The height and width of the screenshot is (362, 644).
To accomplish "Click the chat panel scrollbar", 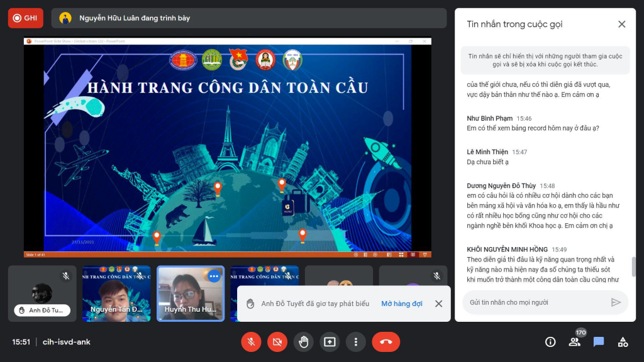I will click(x=633, y=266).
